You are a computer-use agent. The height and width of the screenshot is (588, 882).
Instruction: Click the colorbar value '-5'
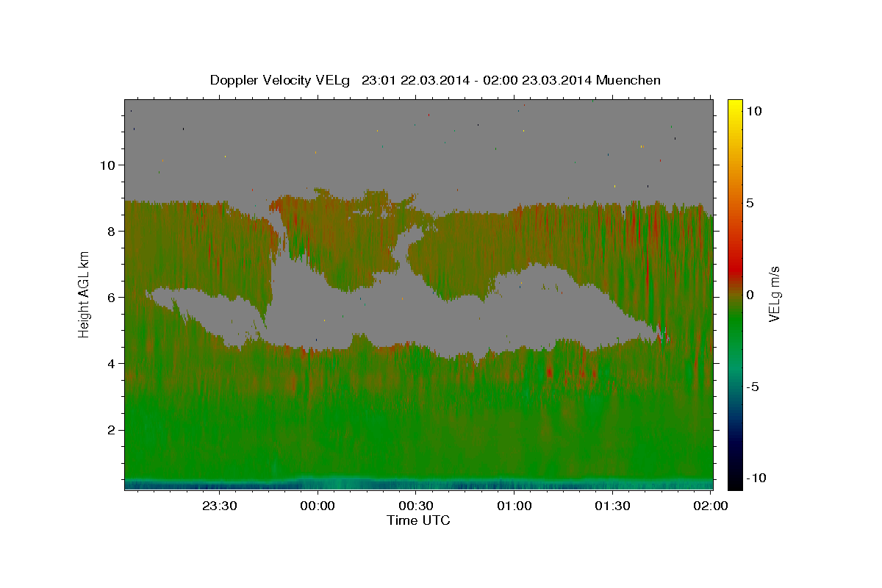[752, 387]
